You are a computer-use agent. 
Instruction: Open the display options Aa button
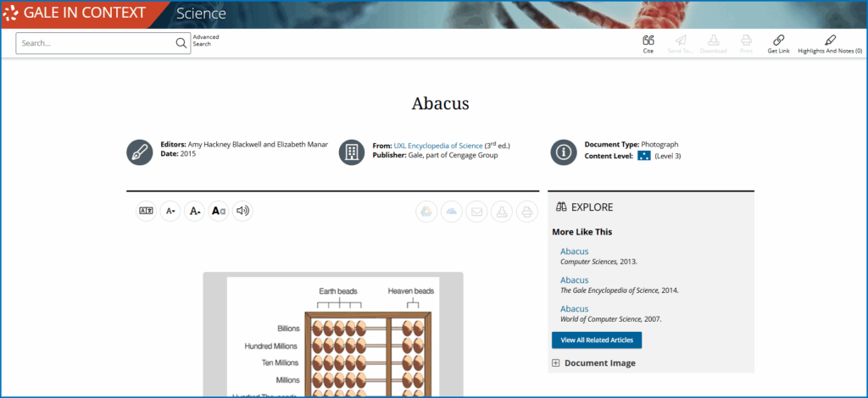(x=219, y=211)
